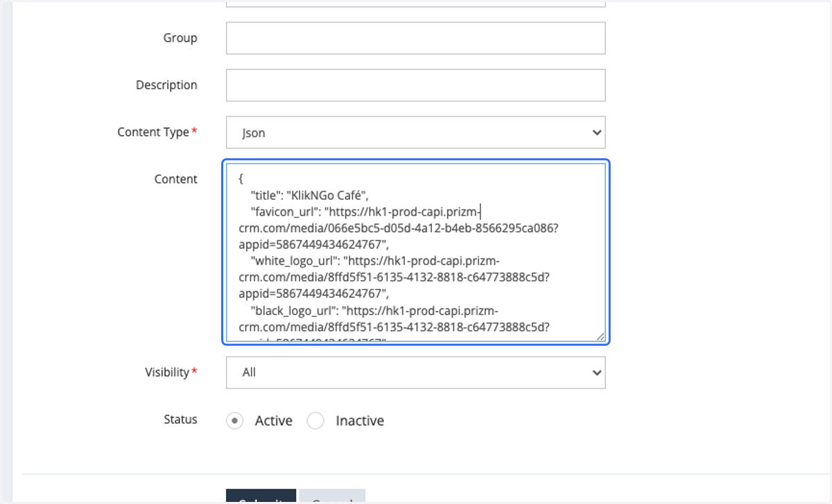Click the Status label

(x=180, y=419)
